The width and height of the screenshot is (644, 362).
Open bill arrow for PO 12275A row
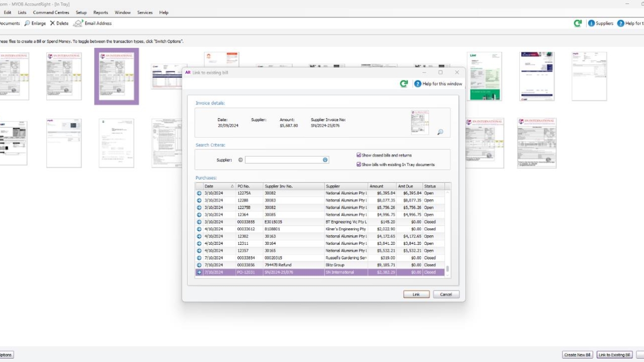pyautogui.click(x=199, y=193)
